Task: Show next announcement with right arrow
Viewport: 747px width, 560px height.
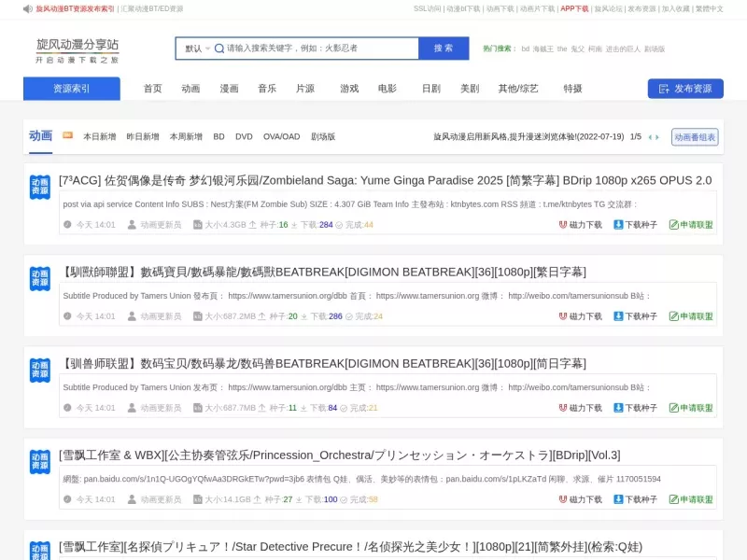Action: 657,137
